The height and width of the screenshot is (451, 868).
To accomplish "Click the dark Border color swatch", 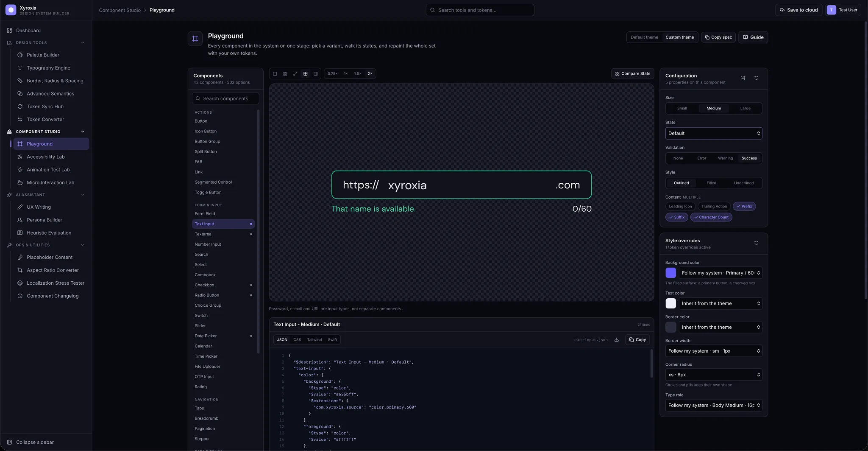I will pyautogui.click(x=670, y=328).
